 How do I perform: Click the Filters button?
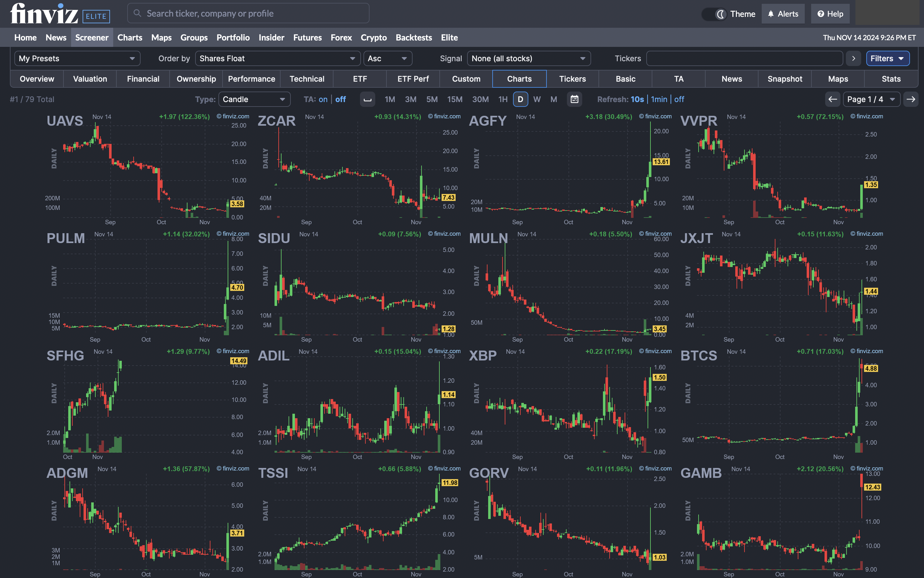pos(887,58)
